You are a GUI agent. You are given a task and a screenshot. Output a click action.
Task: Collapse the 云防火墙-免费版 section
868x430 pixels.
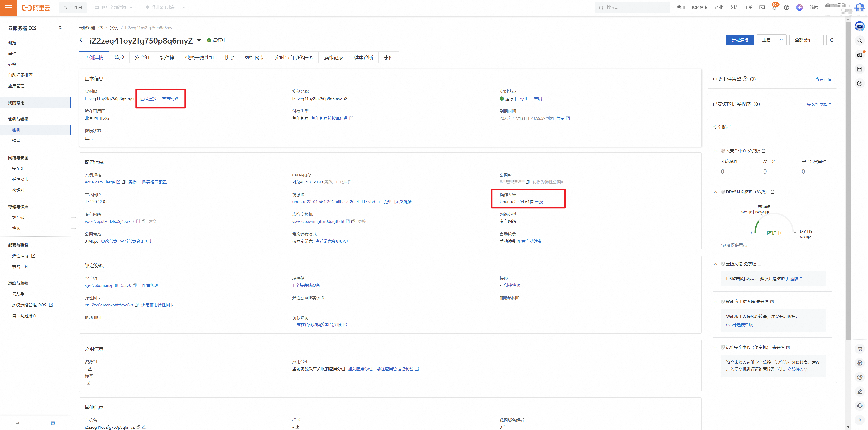point(715,264)
